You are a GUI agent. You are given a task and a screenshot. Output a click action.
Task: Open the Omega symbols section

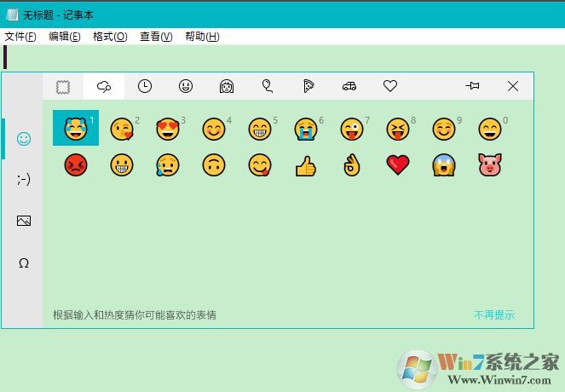[x=24, y=263]
